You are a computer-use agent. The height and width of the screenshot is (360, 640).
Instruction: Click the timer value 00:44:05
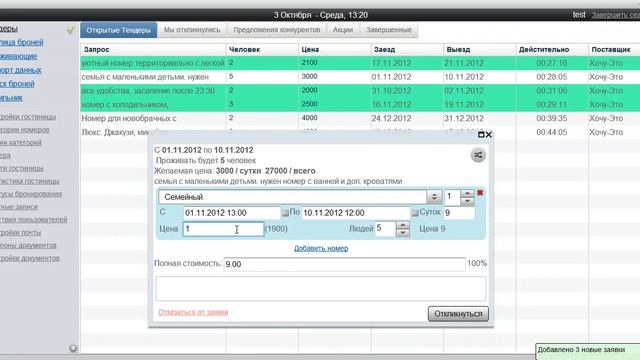pos(551,132)
